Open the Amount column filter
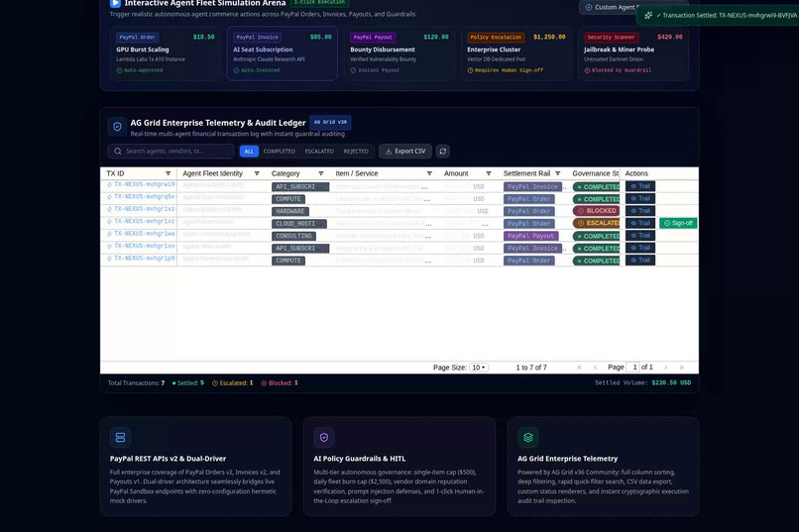The image size is (799, 532). pyautogui.click(x=489, y=173)
